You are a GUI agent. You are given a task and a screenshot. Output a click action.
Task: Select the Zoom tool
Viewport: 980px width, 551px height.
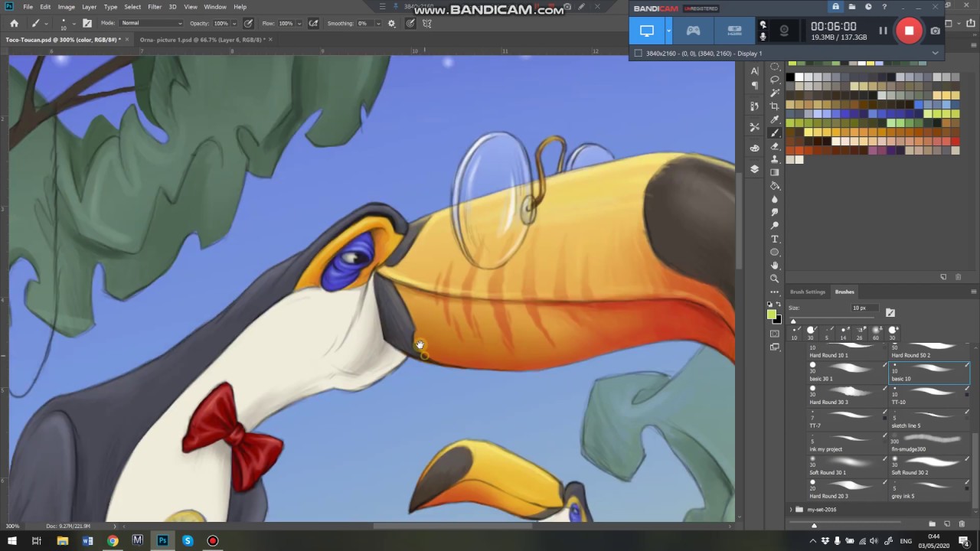pos(775,279)
